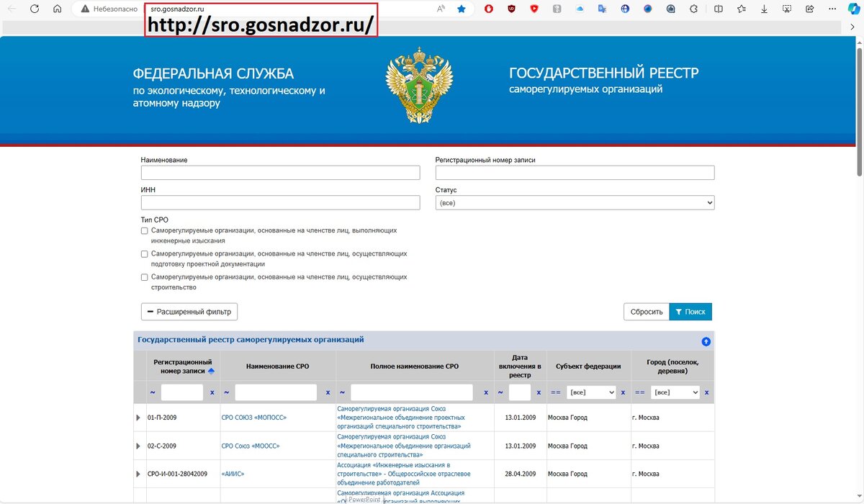Open the Субъект федерации column filter dropdown
This screenshot has height=504, width=864.
click(592, 392)
